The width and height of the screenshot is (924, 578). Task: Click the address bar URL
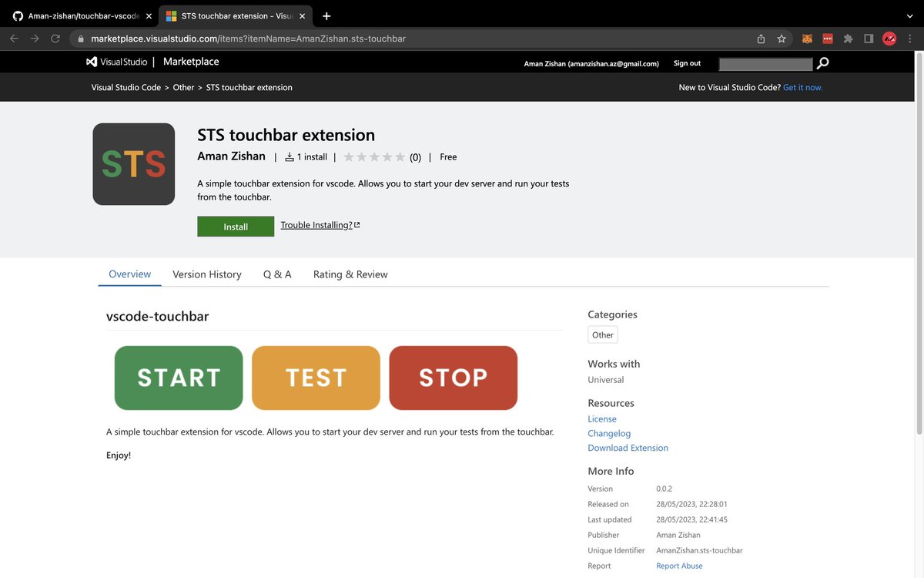pyautogui.click(x=248, y=39)
